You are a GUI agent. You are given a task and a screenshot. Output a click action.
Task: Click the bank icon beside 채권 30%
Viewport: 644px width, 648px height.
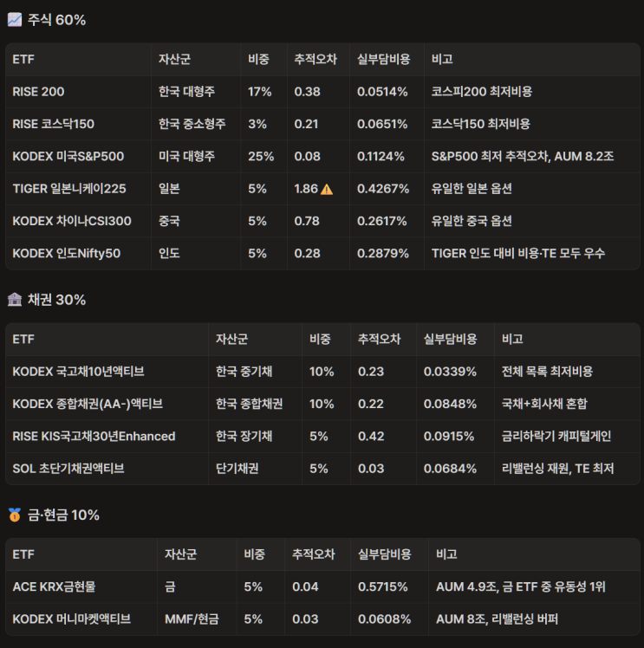pyautogui.click(x=15, y=300)
